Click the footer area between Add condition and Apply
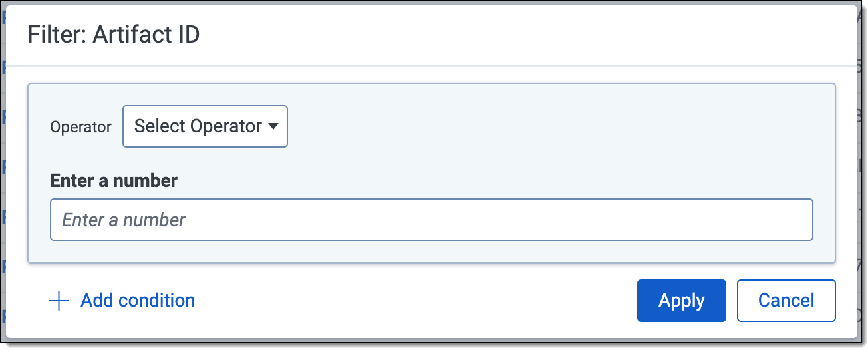Image resolution: width=868 pixels, height=352 pixels. pyautogui.click(x=412, y=301)
